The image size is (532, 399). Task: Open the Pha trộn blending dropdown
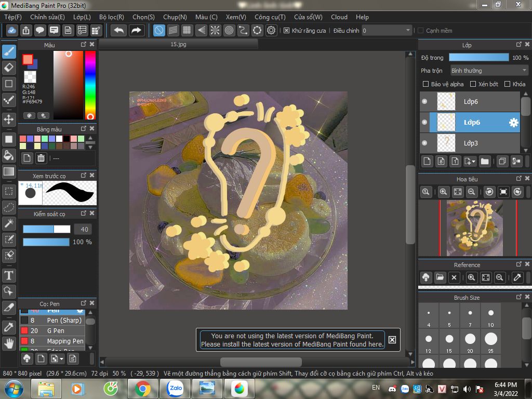click(x=489, y=71)
